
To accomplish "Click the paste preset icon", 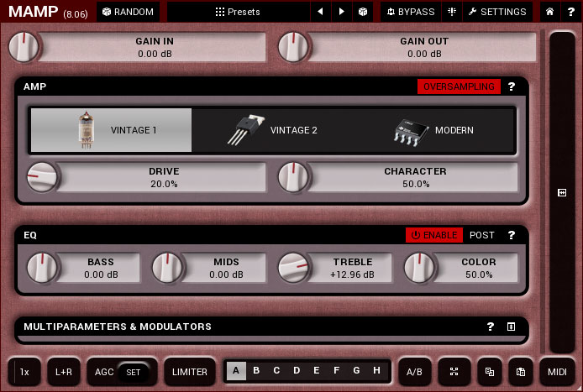I will [521, 372].
